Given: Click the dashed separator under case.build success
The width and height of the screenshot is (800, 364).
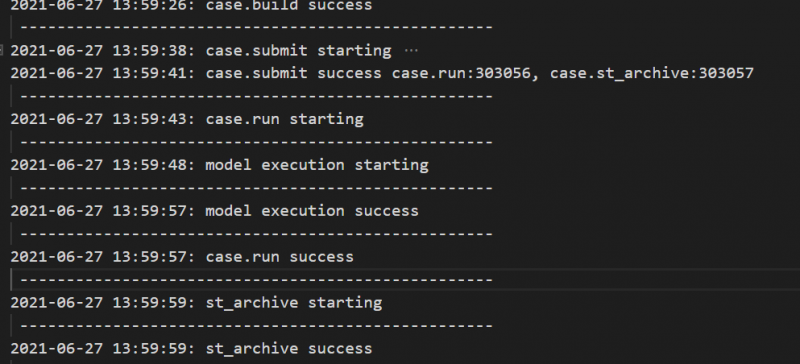Looking at the screenshot, I should 256,28.
